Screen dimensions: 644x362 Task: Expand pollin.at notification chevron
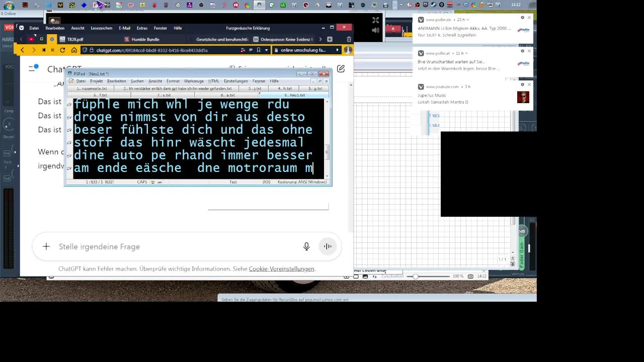[466, 53]
